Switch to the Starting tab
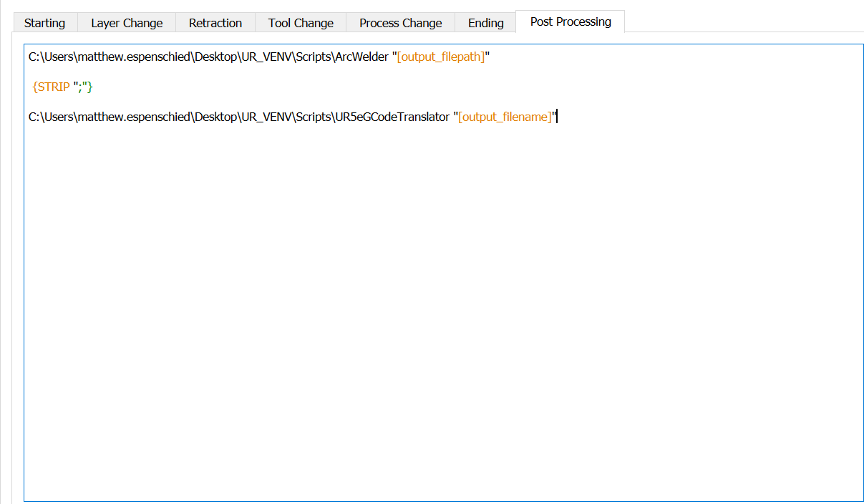The height and width of the screenshot is (504, 864). (x=44, y=23)
